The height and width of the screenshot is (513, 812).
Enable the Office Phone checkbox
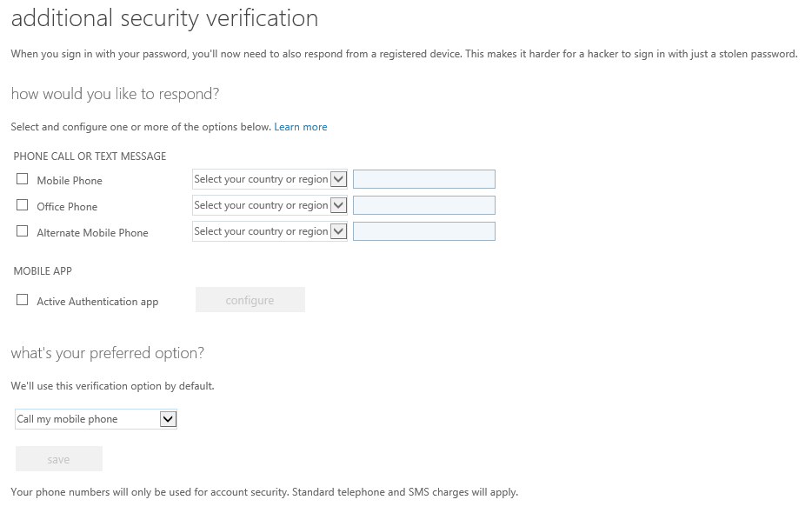pos(23,206)
